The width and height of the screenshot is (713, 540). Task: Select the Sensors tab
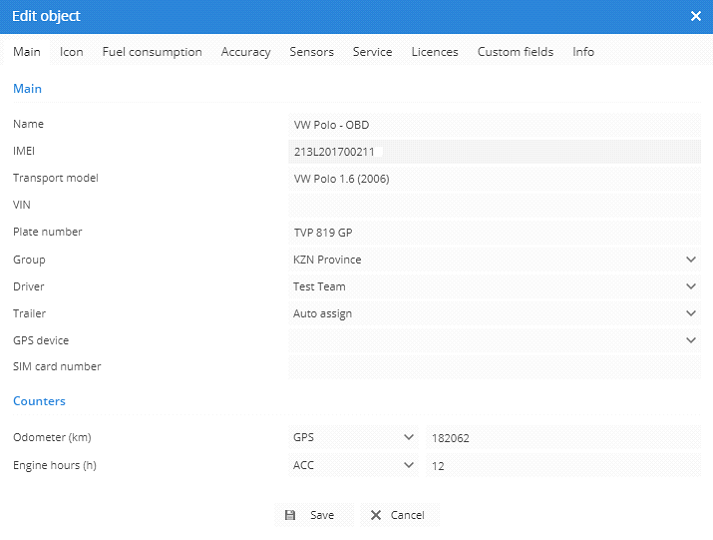coord(311,52)
